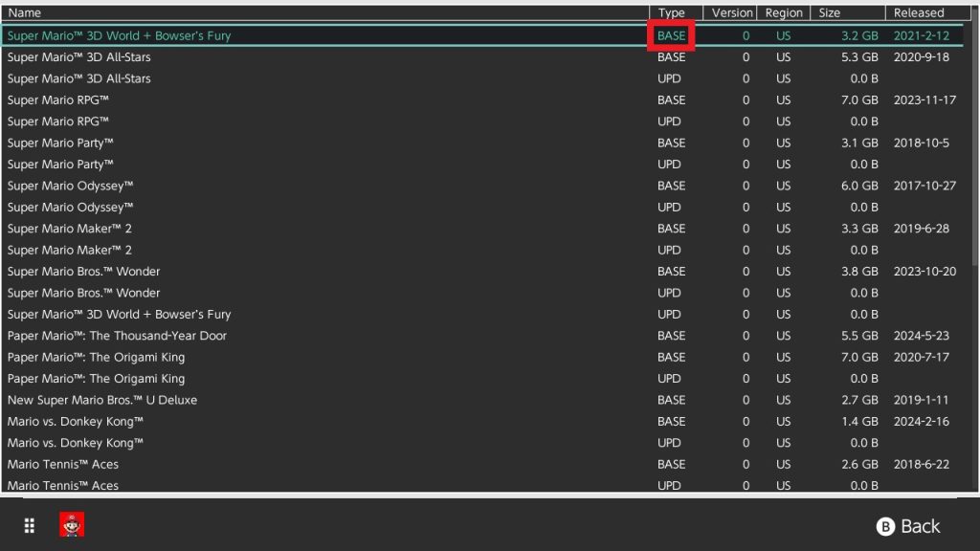Select Paper Mario: The Thousand-Year Door row

pyautogui.click(x=482, y=336)
